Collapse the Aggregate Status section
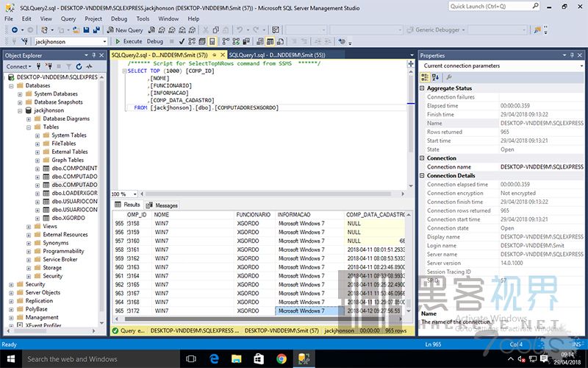 422,88
